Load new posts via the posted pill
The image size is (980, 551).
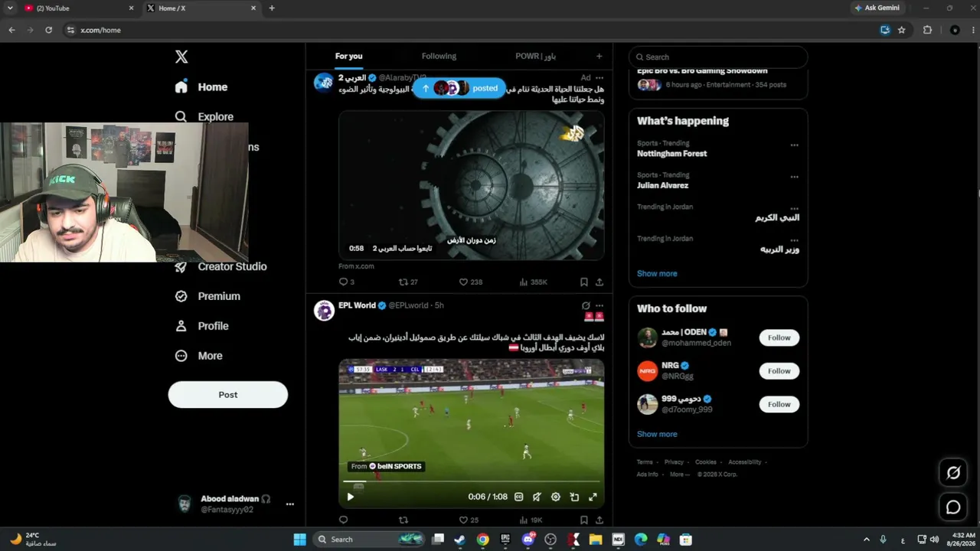click(459, 88)
